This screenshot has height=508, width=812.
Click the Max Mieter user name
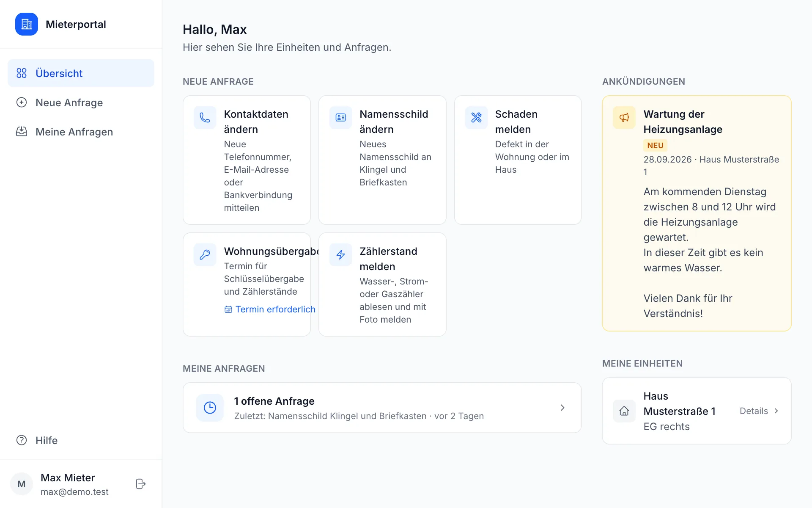[x=68, y=478]
